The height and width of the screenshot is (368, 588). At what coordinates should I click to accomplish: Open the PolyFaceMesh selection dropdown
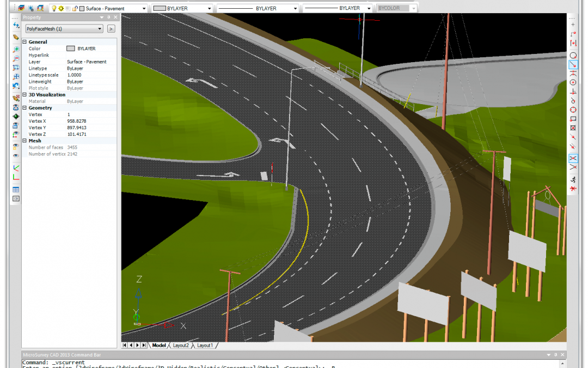[100, 29]
